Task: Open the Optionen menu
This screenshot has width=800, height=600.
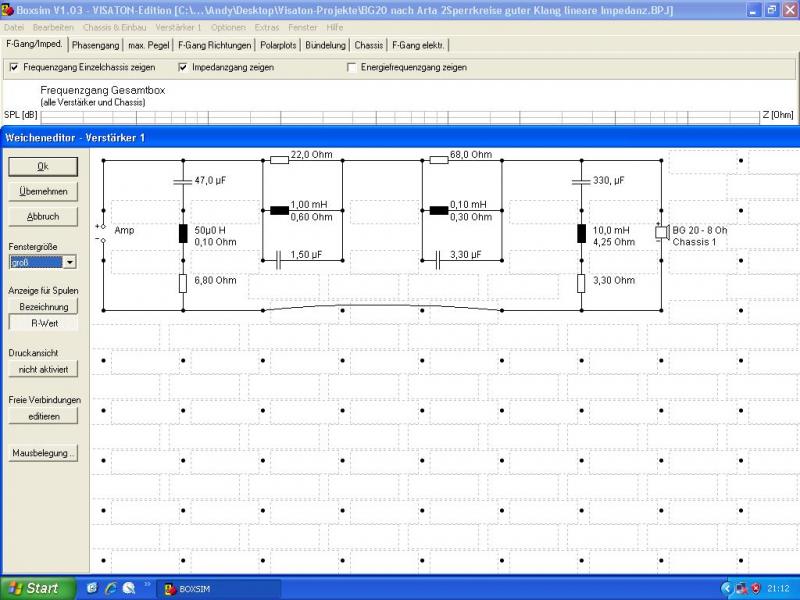Action: 228,28
